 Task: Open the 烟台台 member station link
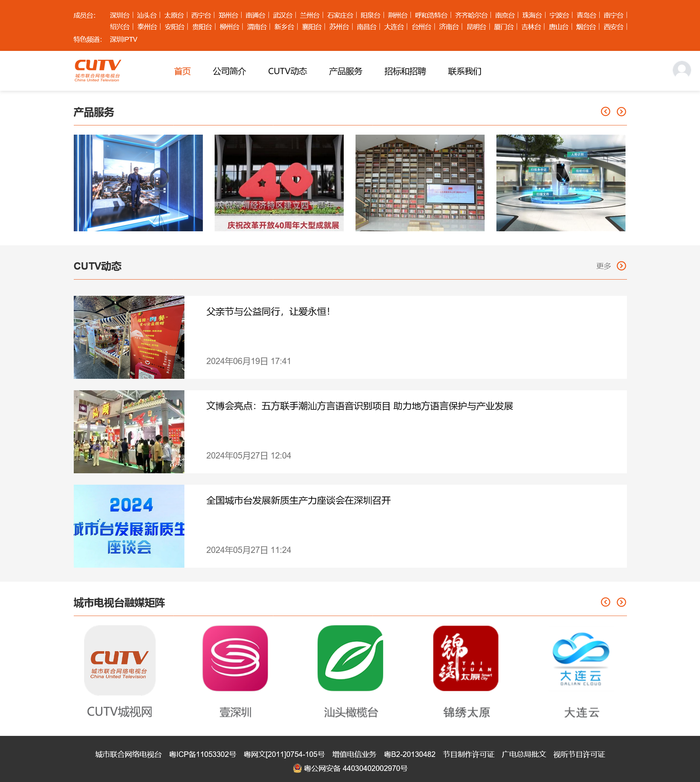pos(586,27)
